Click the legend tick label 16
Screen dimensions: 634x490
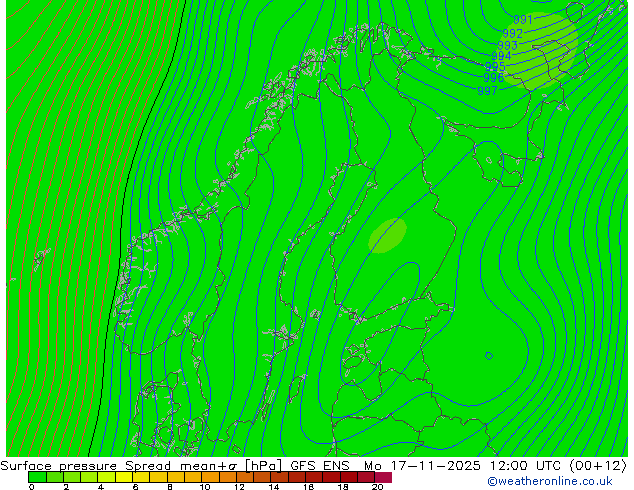point(309,487)
